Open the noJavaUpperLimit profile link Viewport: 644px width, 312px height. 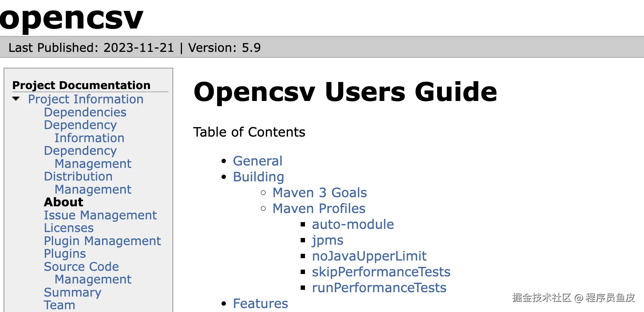tap(369, 256)
